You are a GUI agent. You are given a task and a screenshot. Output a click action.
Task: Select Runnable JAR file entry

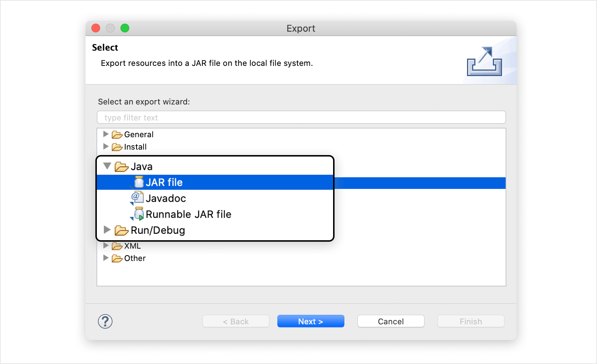point(189,214)
